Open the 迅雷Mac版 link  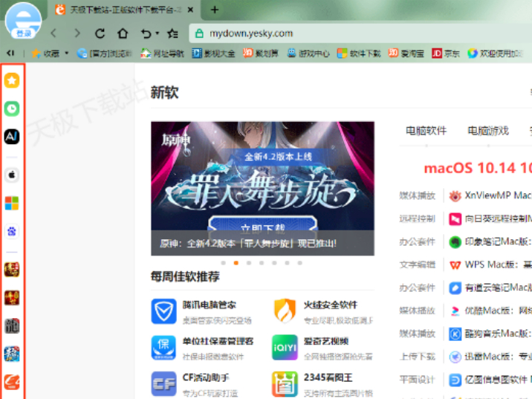click(490, 357)
